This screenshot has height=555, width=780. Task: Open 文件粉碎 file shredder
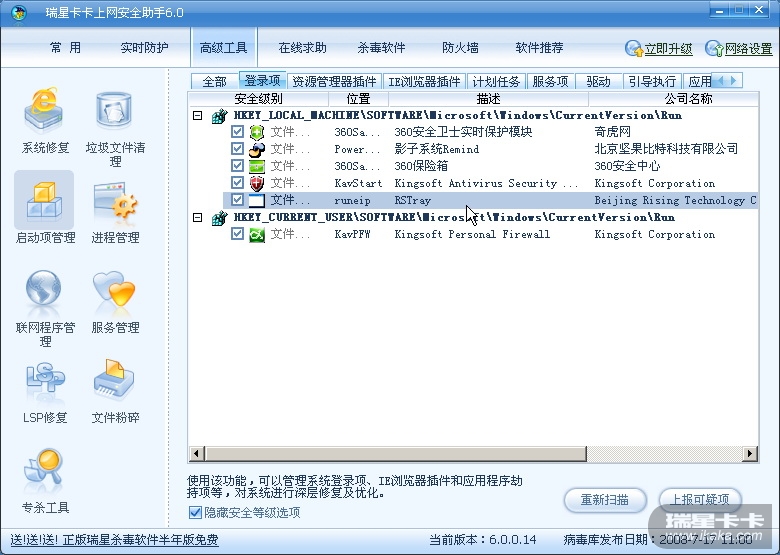click(x=115, y=392)
